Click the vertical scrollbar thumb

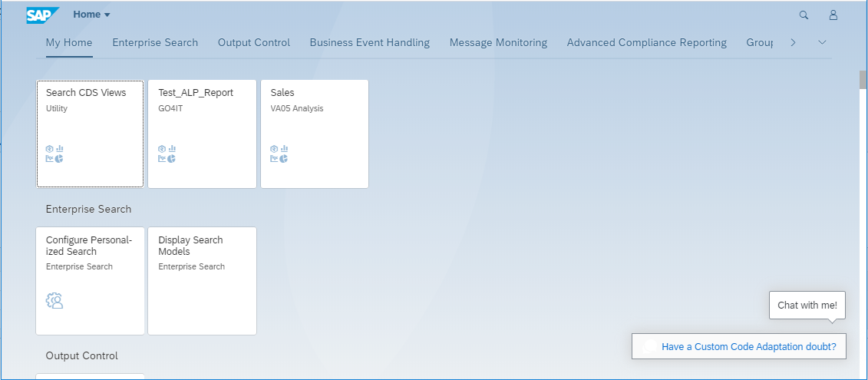[863, 80]
